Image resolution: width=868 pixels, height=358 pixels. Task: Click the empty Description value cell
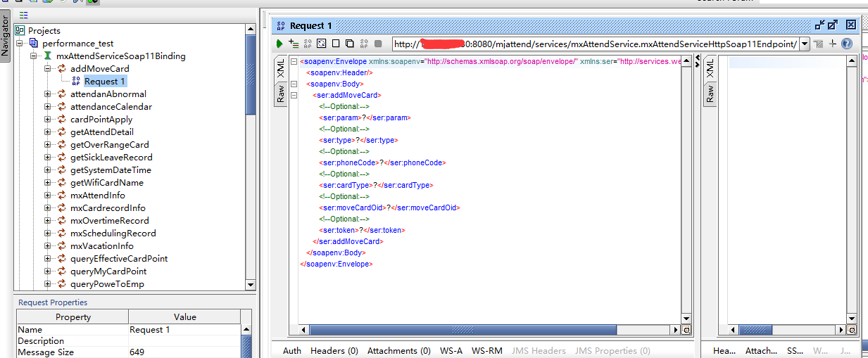[x=184, y=340]
